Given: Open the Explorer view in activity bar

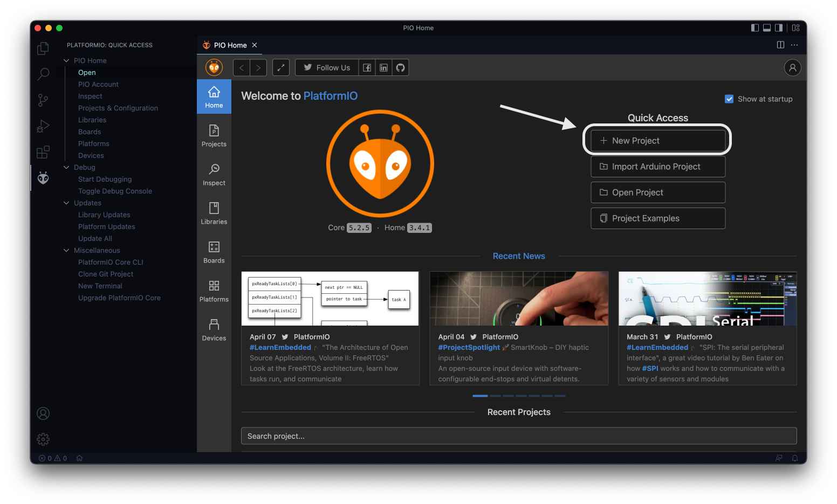Looking at the screenshot, I should tap(43, 49).
